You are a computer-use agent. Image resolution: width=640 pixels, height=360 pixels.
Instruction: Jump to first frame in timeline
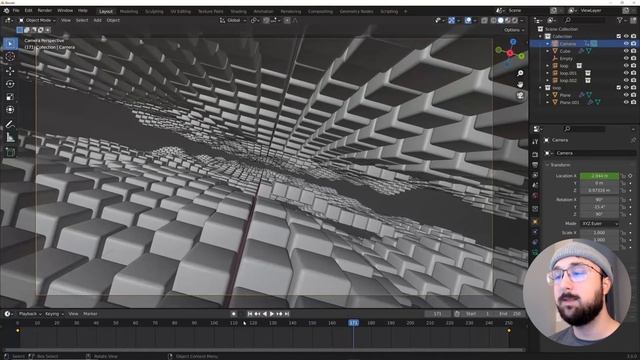[250, 314]
